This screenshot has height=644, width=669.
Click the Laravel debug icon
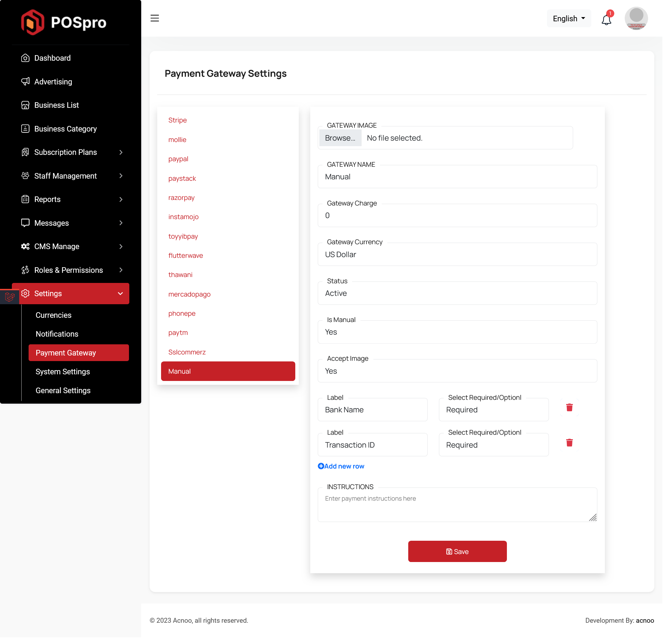(9, 297)
